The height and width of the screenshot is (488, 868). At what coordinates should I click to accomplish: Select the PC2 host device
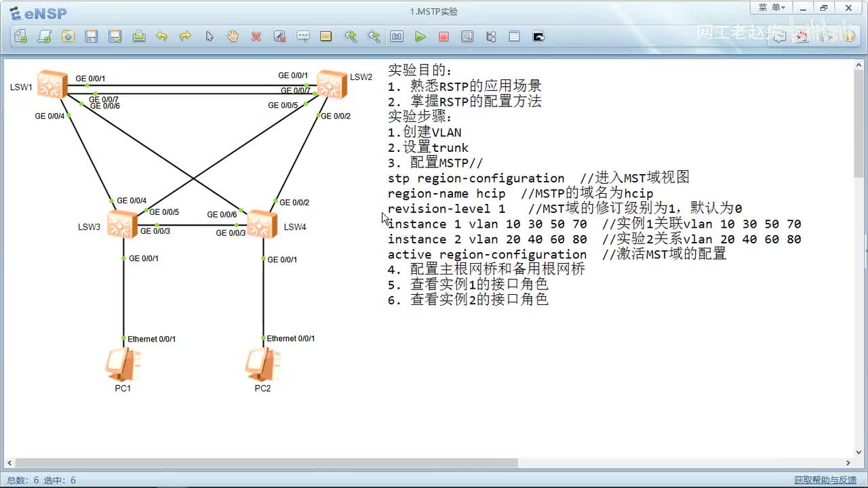[x=262, y=365]
